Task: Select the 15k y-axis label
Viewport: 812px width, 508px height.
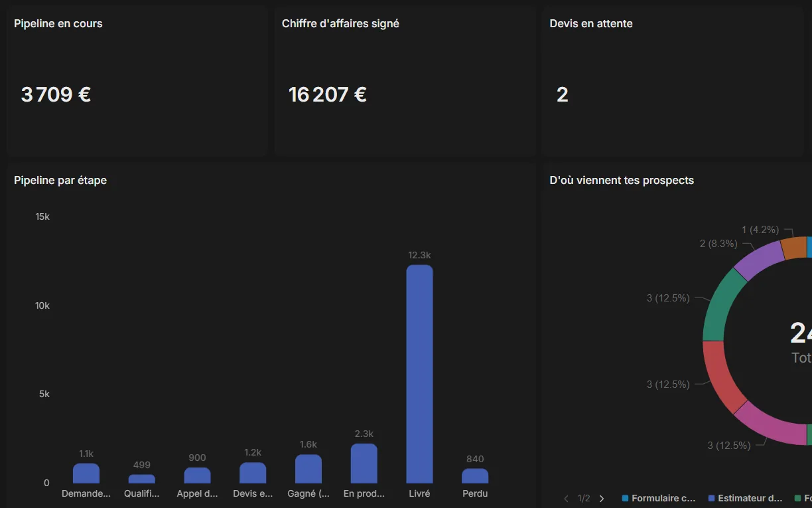Action: [x=42, y=216]
